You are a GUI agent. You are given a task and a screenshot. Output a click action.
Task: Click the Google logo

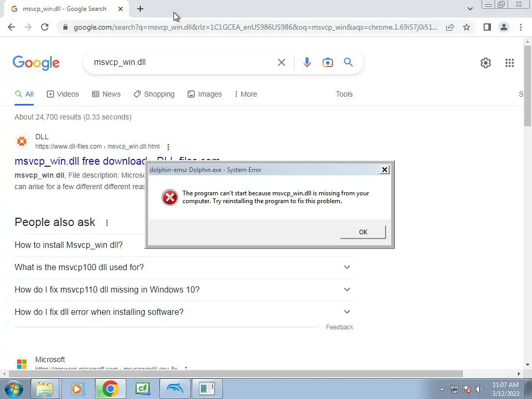click(36, 63)
